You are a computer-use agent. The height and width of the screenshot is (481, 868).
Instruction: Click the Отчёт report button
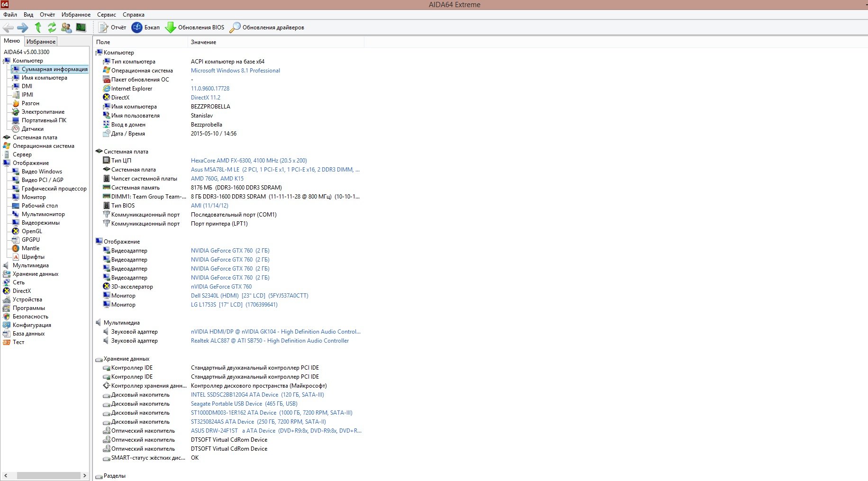[x=112, y=27]
